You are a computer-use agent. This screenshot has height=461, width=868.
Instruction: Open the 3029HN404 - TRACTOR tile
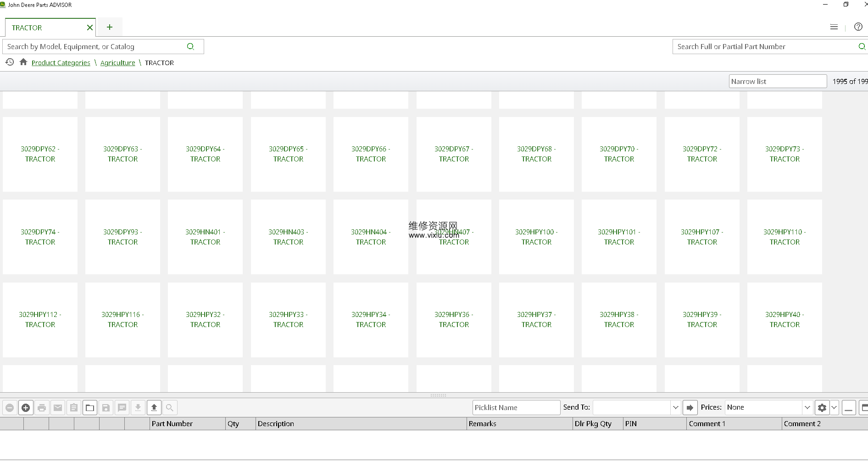[x=371, y=237]
